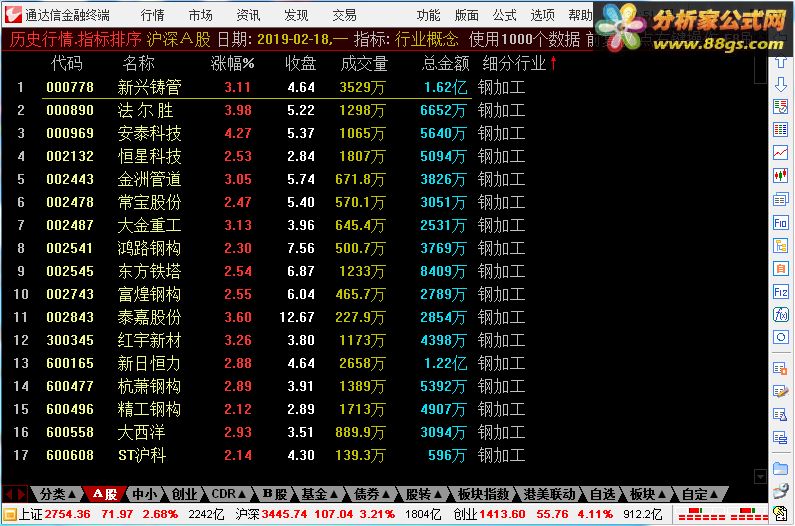
Task: Click the red right tab-scroll arrow
Action: coord(21,494)
